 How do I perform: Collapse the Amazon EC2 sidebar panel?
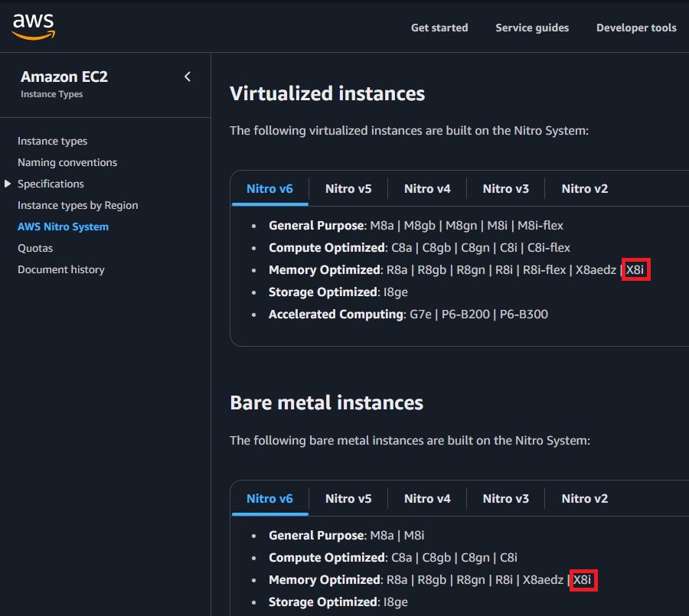click(x=188, y=77)
